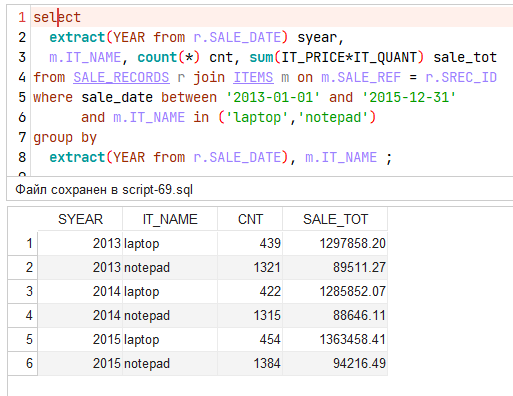This screenshot has width=513, height=396.
Task: Click the laptop cell in the 2013 row
Action: click(x=170, y=243)
